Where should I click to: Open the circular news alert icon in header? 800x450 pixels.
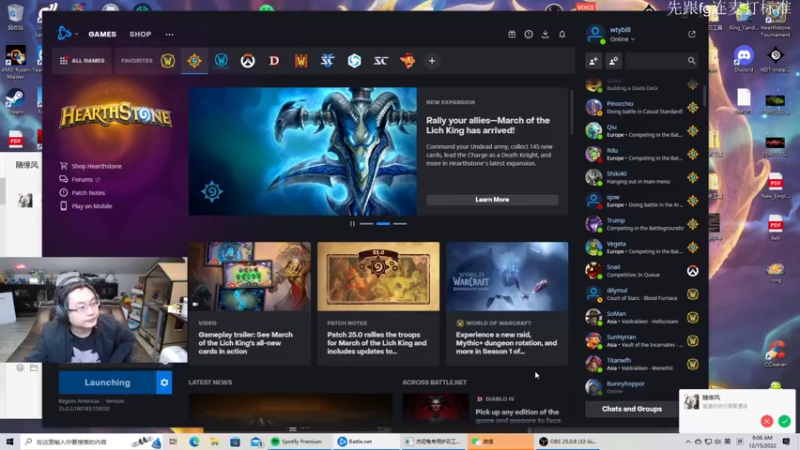point(529,34)
